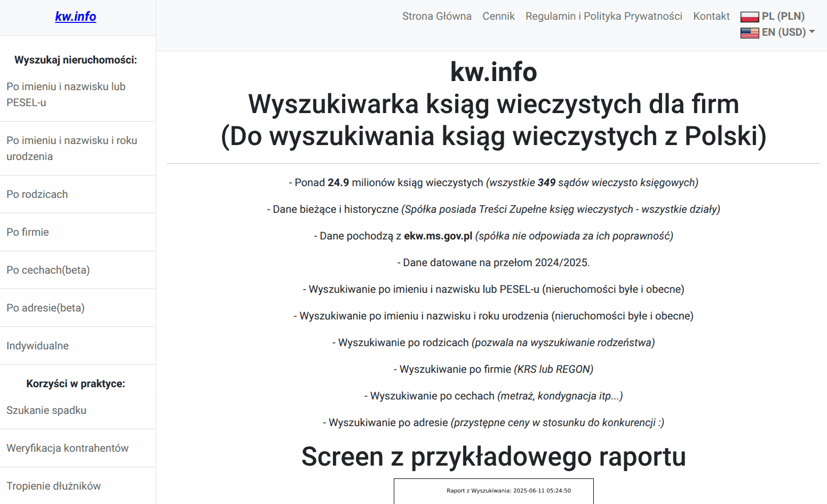The image size is (827, 504).
Task: Click 'Wyszukiwanie po cechach' description line
Action: point(494,396)
